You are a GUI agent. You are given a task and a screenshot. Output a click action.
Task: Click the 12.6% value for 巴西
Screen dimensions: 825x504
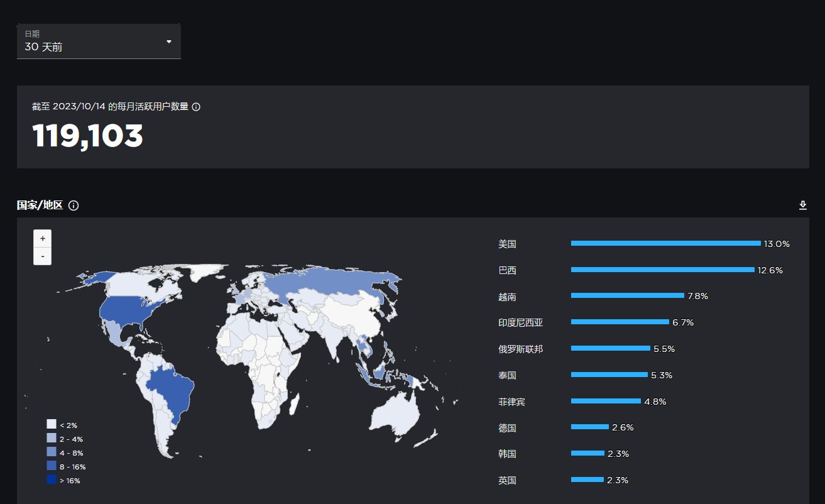click(x=770, y=270)
